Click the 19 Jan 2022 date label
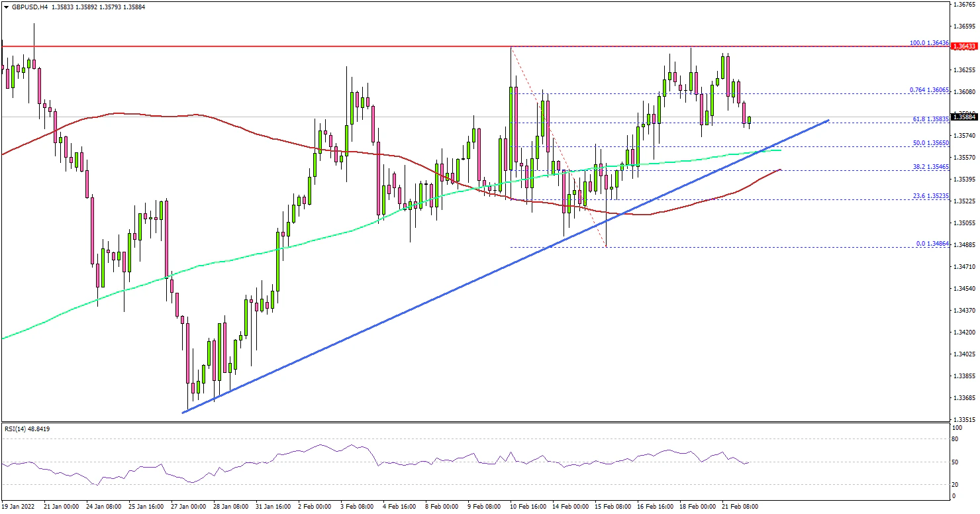 point(19,506)
